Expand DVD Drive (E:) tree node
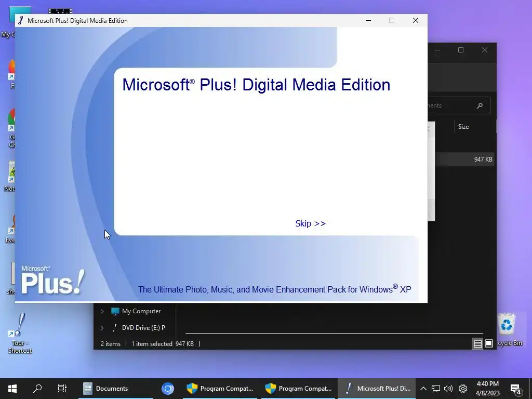The image size is (532, 399). tap(102, 328)
